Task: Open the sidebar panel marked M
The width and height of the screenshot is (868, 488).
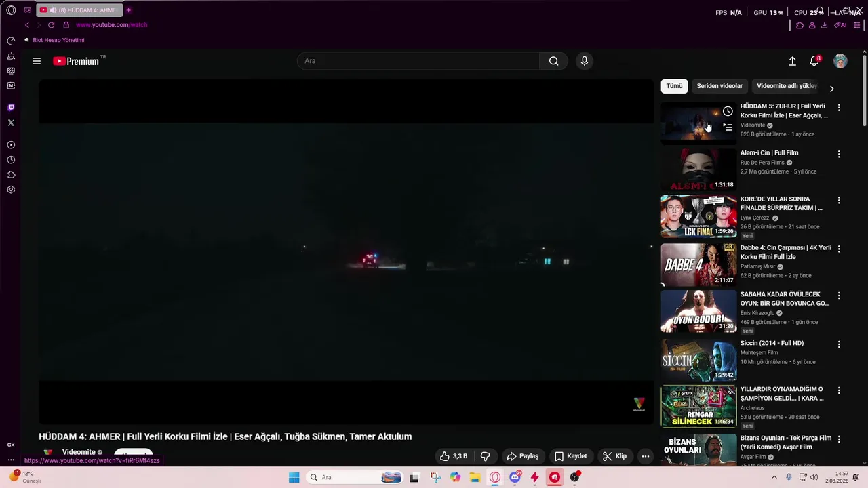Action: 11,86
